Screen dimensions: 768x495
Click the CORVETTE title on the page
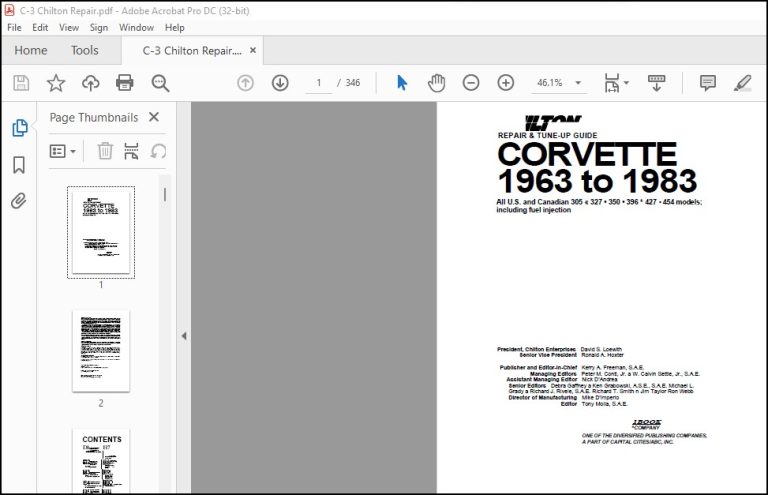587,155
